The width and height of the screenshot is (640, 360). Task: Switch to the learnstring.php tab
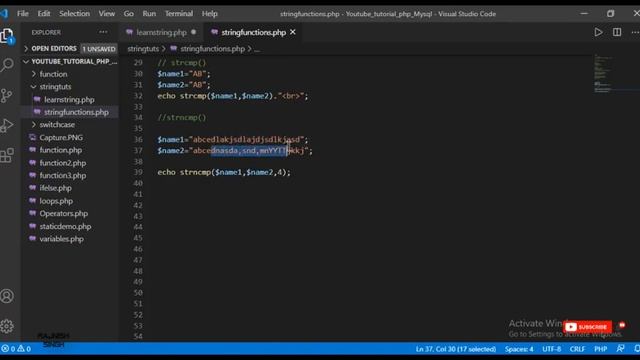click(161, 32)
